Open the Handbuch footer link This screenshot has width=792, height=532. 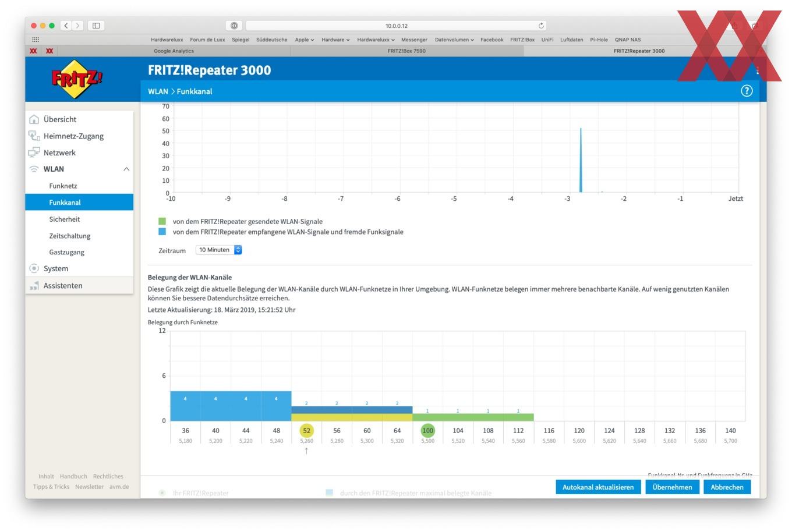73,476
